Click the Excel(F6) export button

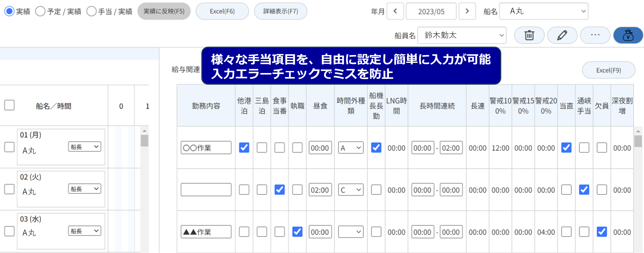point(222,11)
